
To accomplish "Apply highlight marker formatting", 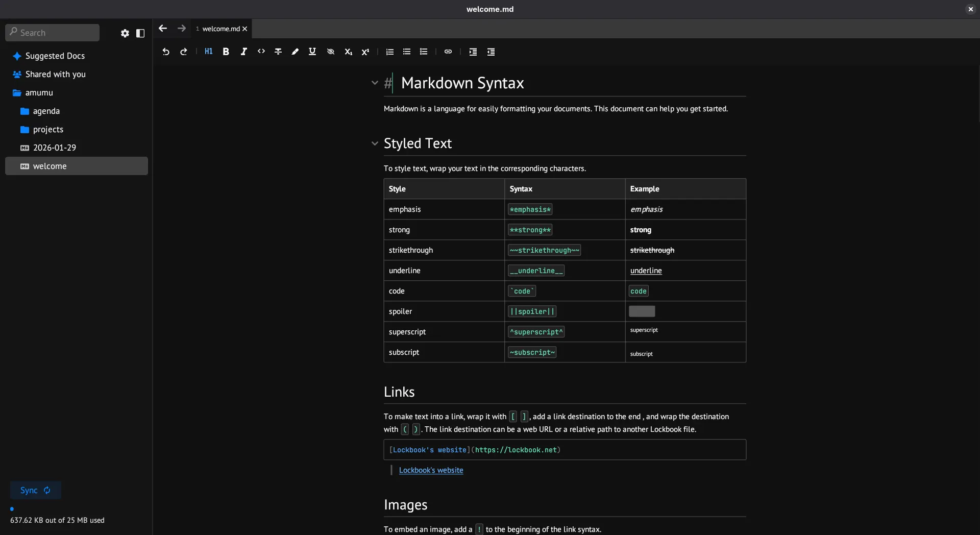I will click(x=295, y=52).
